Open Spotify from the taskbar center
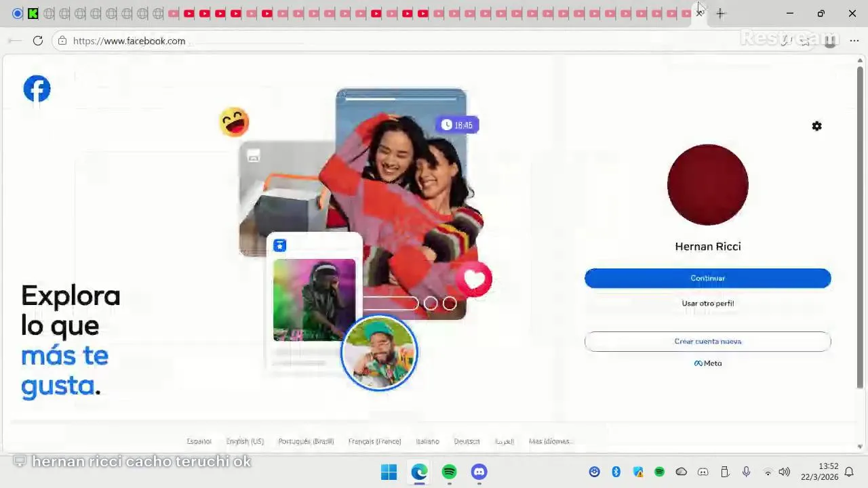This screenshot has width=868, height=488. [x=449, y=472]
